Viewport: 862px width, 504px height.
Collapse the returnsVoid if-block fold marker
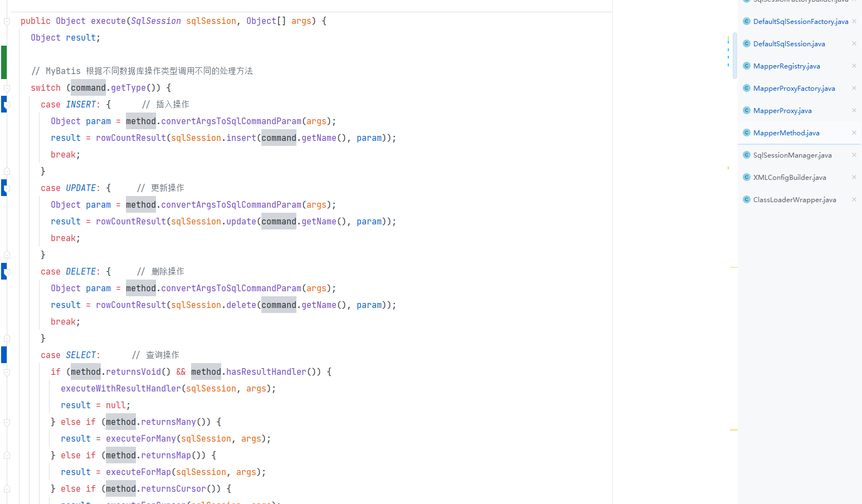[7, 373]
